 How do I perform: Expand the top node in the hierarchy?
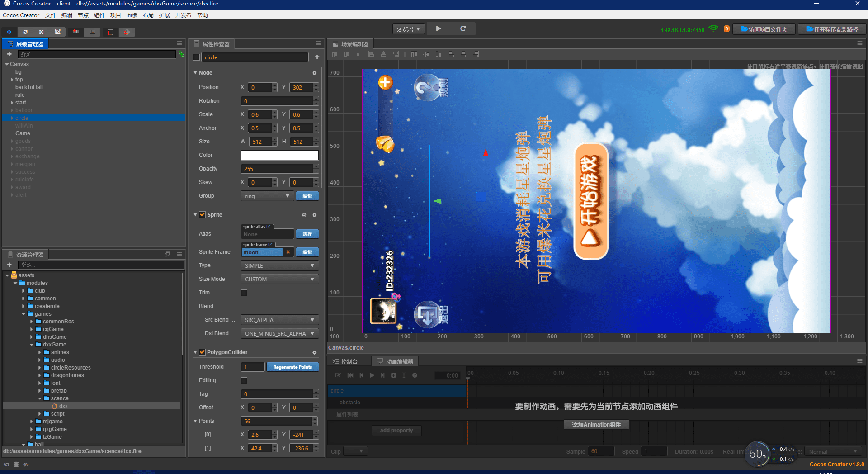12,80
